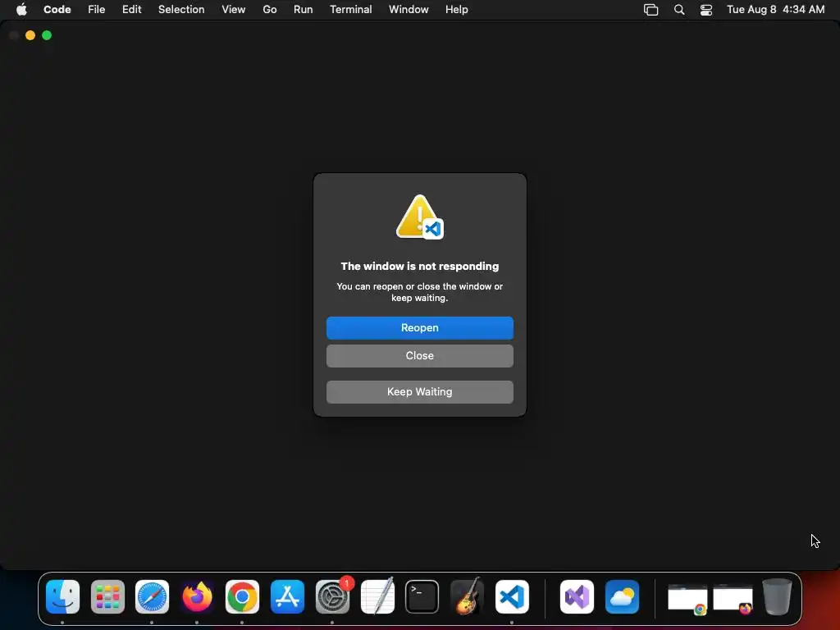Click the Reopen button in the dialog
This screenshot has height=630, width=840.
click(419, 328)
